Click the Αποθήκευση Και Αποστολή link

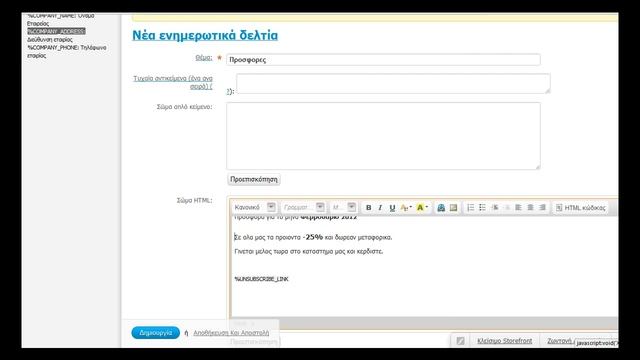tap(231, 333)
